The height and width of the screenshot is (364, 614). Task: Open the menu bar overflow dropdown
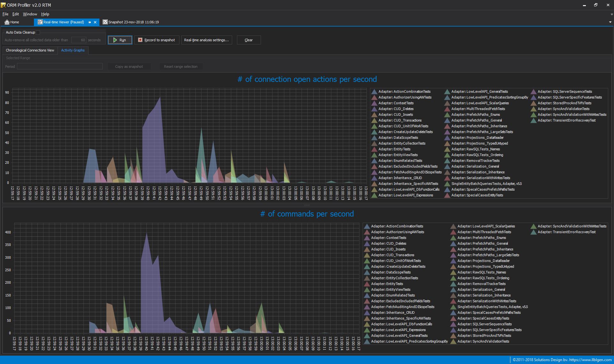tap(612, 14)
